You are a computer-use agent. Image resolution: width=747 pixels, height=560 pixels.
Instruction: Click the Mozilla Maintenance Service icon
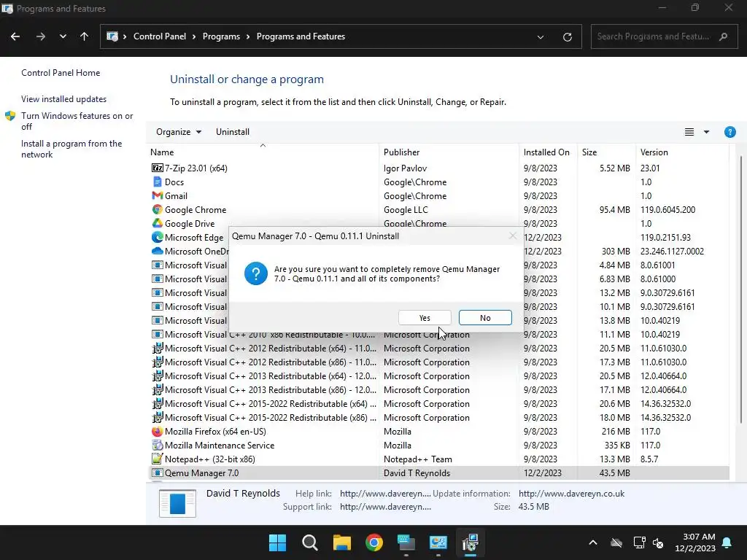pyautogui.click(x=157, y=446)
